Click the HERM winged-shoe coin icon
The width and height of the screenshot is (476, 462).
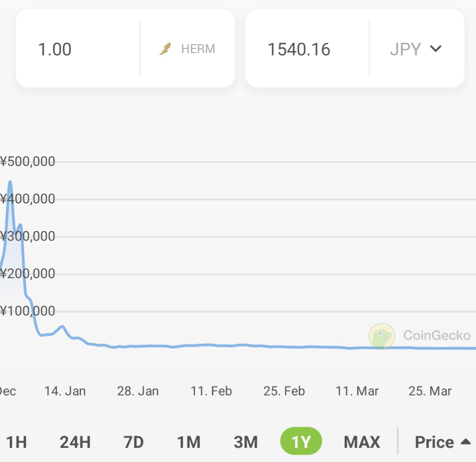coord(165,48)
